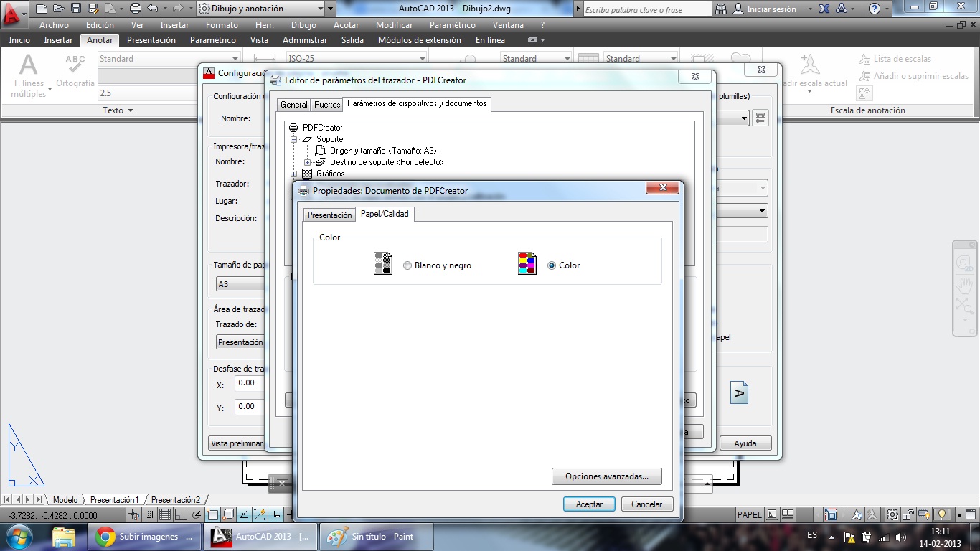Open the A3 paper size dropdown
The width and height of the screenshot is (980, 551).
pos(240,284)
